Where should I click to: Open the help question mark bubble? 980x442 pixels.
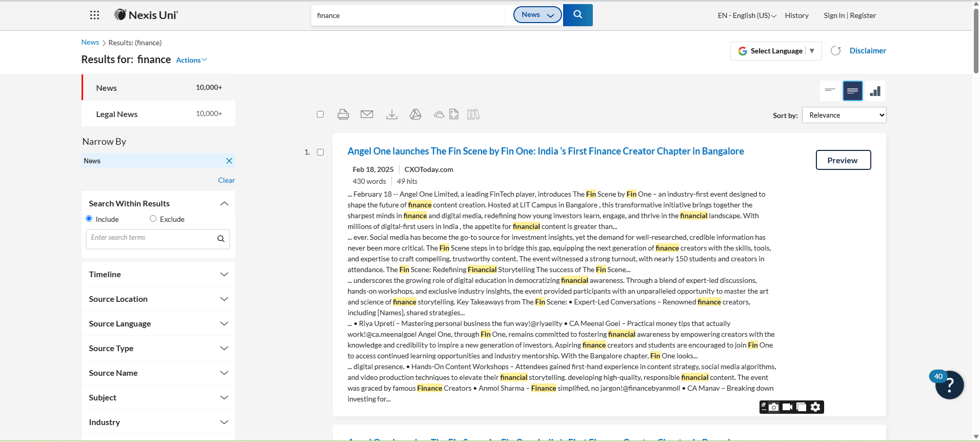(949, 385)
